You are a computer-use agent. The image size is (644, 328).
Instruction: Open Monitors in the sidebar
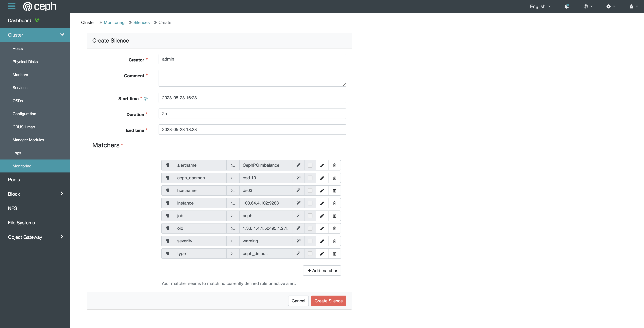(x=20, y=74)
